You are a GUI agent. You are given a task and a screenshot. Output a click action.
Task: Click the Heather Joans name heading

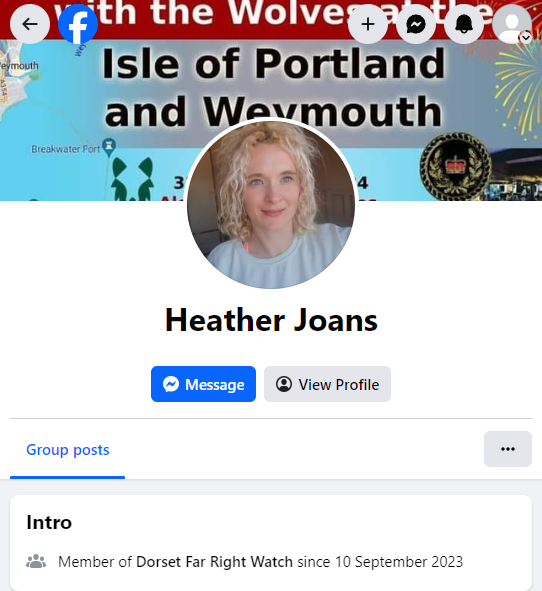[x=271, y=320]
